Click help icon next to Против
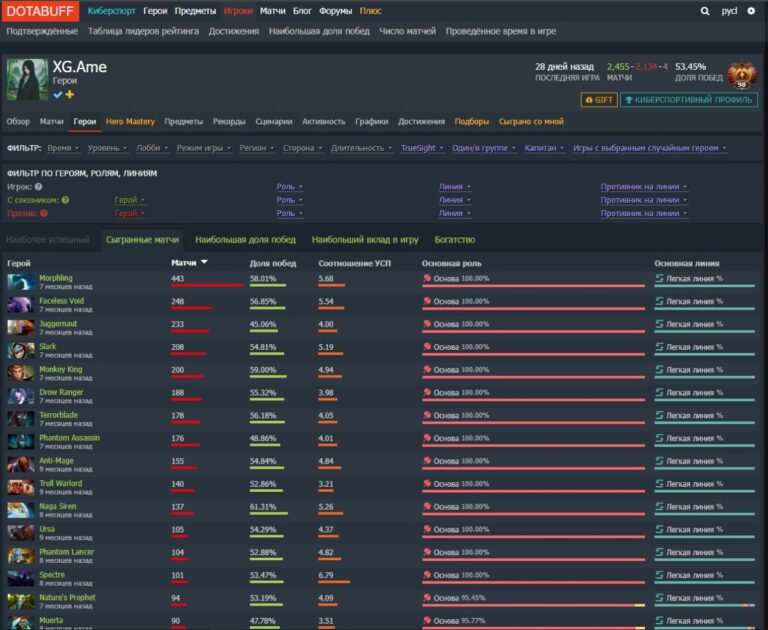768x630 pixels. click(x=44, y=213)
